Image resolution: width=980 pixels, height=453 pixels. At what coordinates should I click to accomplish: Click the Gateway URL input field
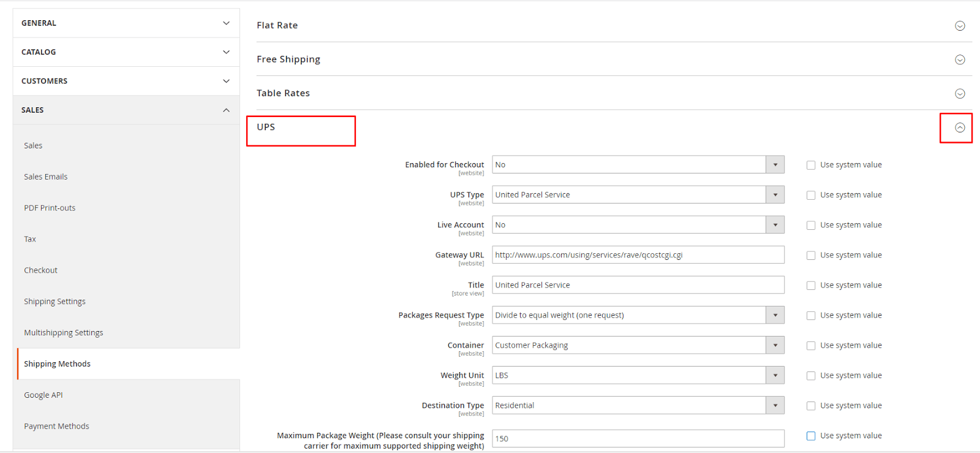638,254
